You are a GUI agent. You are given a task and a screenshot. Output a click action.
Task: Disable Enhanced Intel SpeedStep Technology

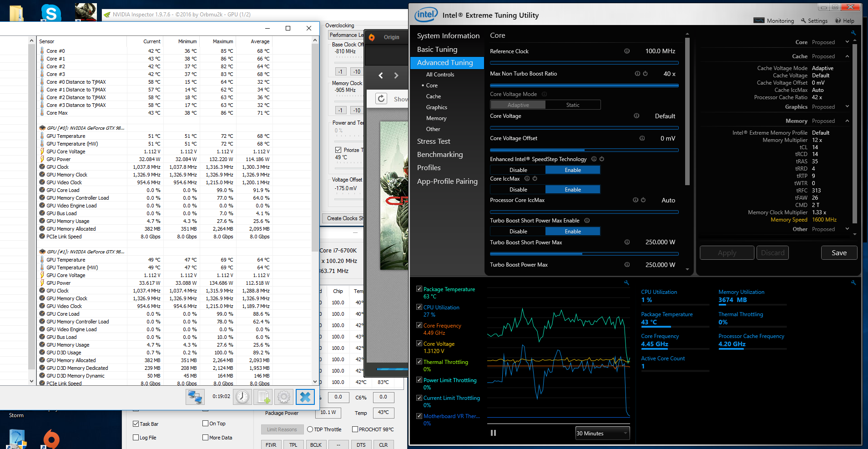518,170
